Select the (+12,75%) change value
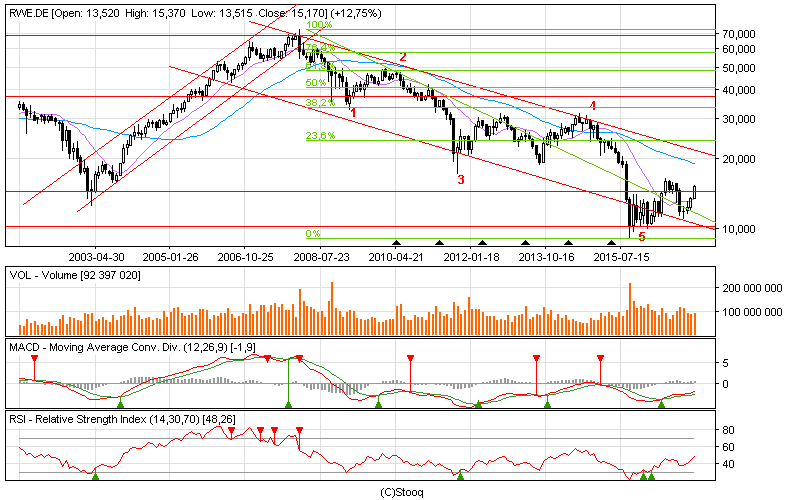Screen dimensions: 800x500 pos(356,13)
